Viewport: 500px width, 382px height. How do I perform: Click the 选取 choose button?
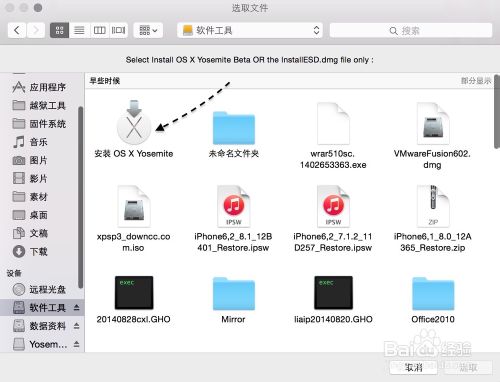click(x=468, y=368)
